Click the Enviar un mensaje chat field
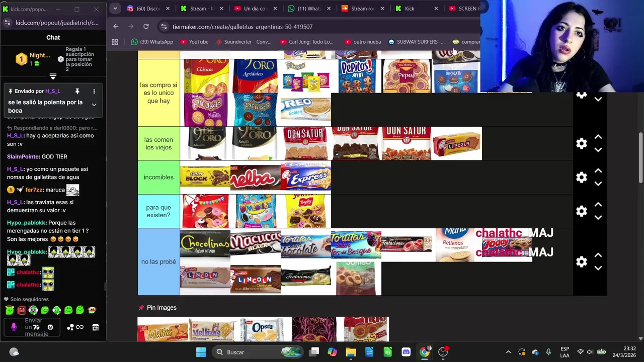This screenshot has height=362, width=644. click(33, 327)
